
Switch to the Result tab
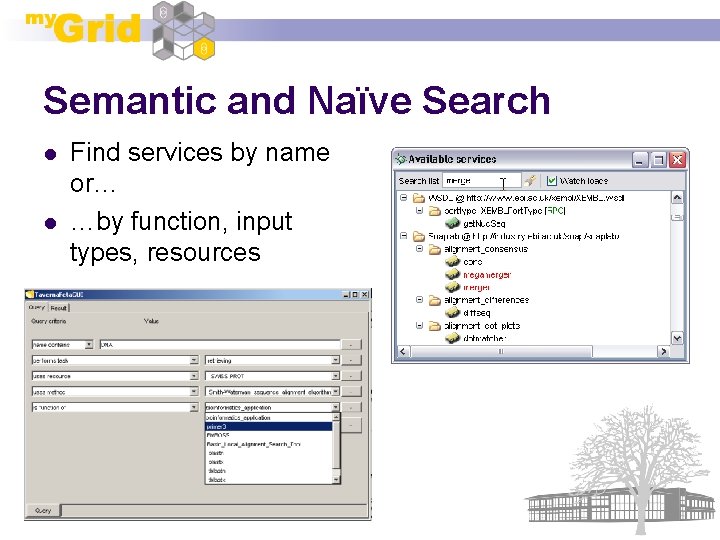tap(58, 308)
